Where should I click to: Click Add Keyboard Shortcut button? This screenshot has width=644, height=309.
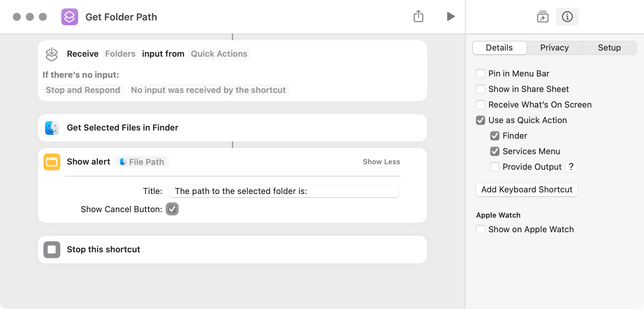coord(527,189)
